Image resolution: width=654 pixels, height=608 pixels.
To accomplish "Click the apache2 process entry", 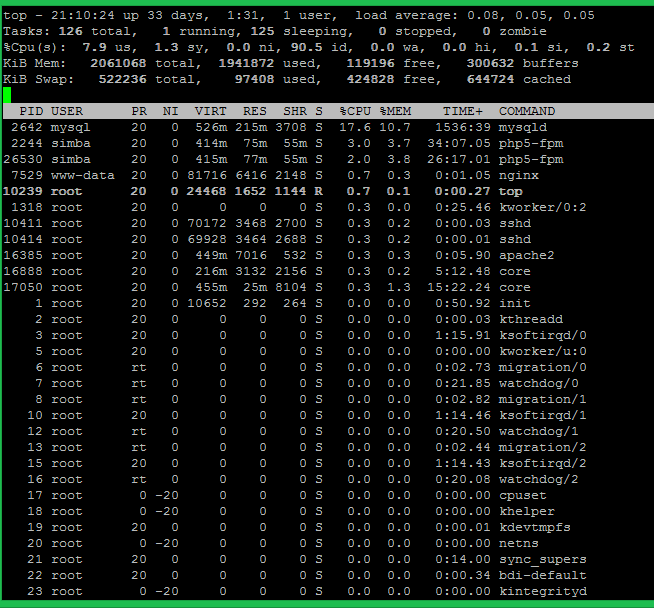I will pos(526,255).
